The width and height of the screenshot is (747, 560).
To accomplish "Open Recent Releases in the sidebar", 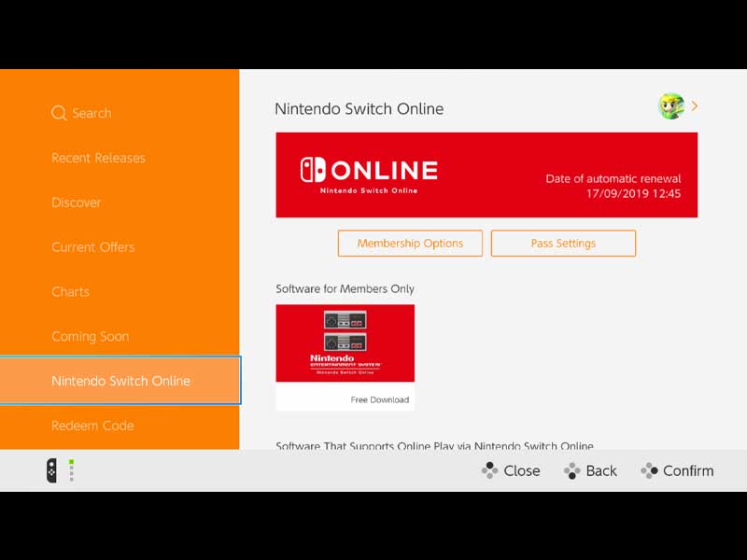I will (98, 158).
